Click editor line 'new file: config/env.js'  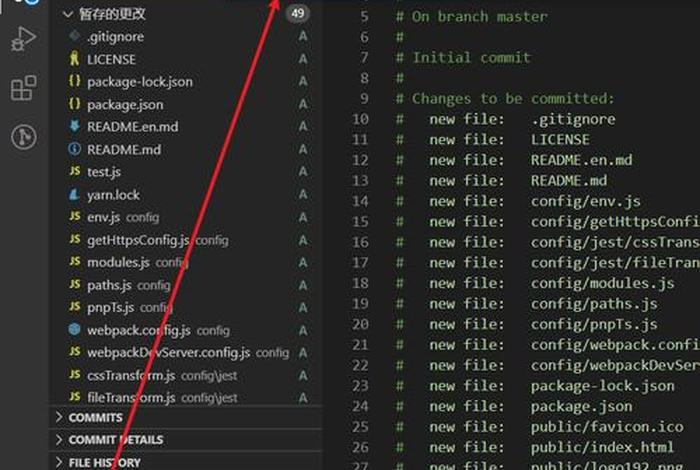pos(518,201)
